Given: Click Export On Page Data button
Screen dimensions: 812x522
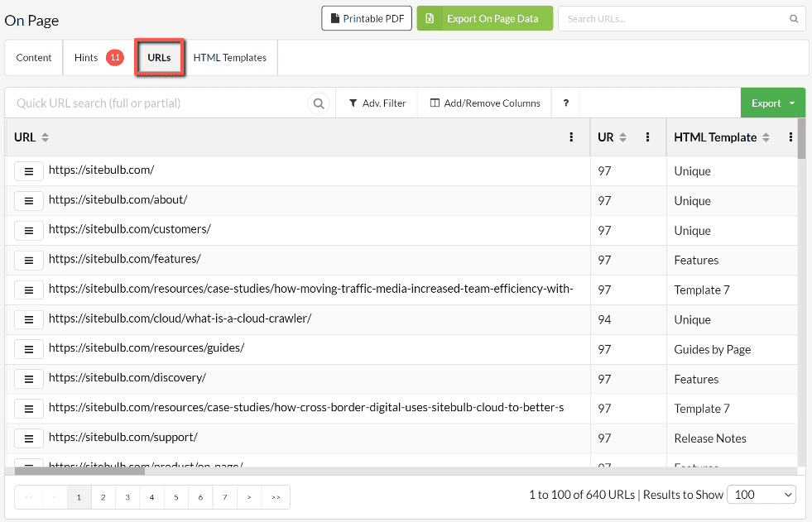Looking at the screenshot, I should coord(485,19).
